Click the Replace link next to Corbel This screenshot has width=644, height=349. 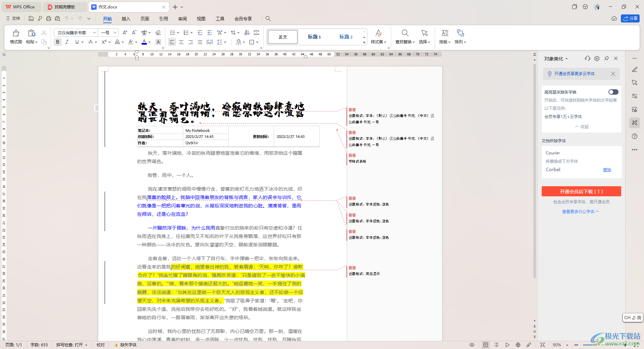coord(607,170)
